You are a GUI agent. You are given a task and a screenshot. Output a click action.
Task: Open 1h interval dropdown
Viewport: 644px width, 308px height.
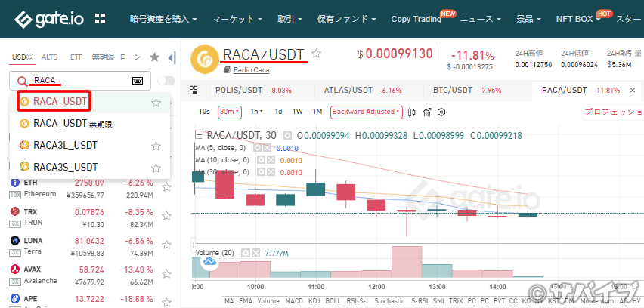(x=257, y=112)
